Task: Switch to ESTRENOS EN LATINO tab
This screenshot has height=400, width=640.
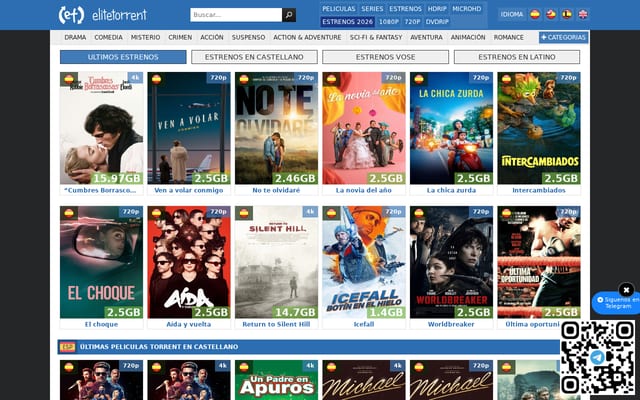Action: 517,57
